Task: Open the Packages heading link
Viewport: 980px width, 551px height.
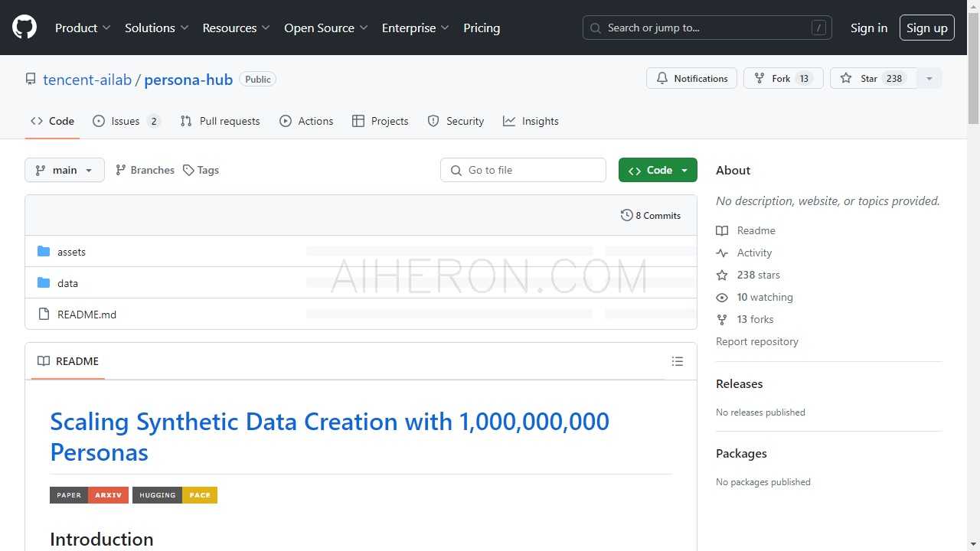Action: tap(741, 454)
